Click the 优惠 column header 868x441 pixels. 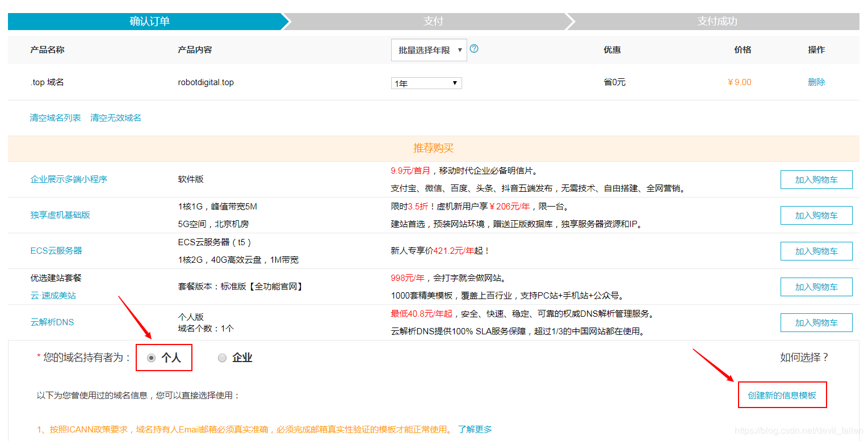point(612,50)
